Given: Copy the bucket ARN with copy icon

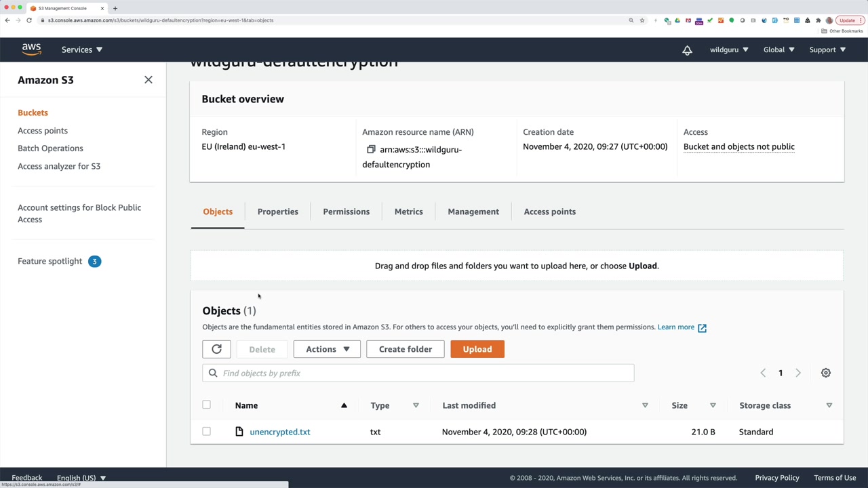Looking at the screenshot, I should [371, 150].
